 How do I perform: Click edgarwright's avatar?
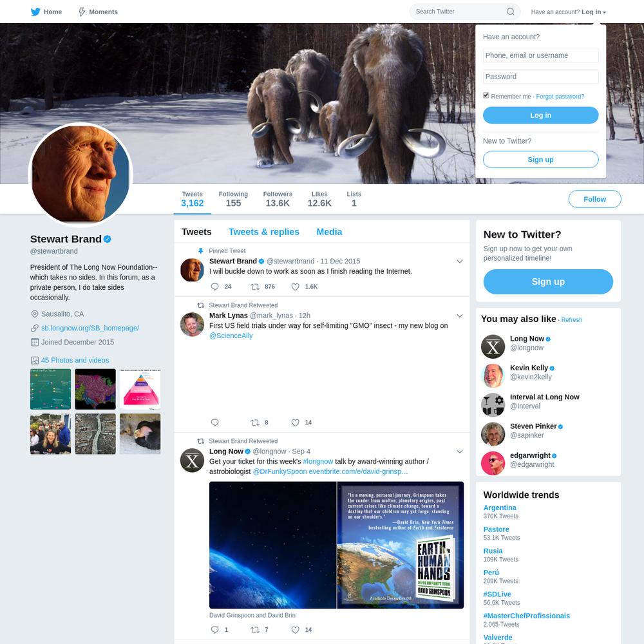(x=493, y=463)
